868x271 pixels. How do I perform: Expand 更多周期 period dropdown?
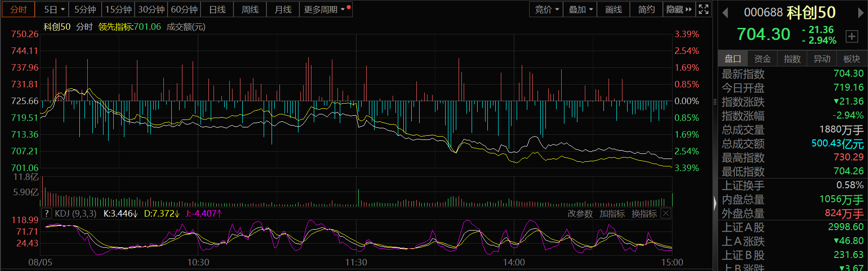tap(324, 9)
